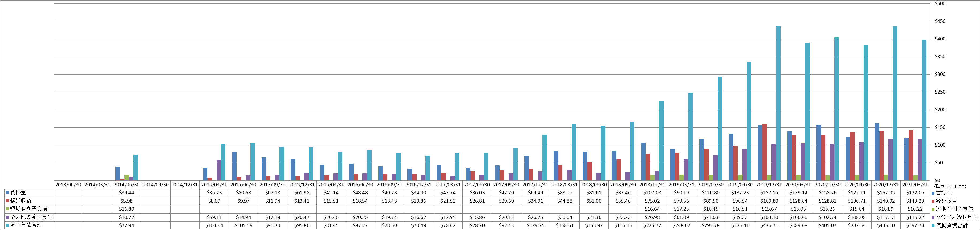Click the cyan total bar for 2019/12/31

[778, 103]
